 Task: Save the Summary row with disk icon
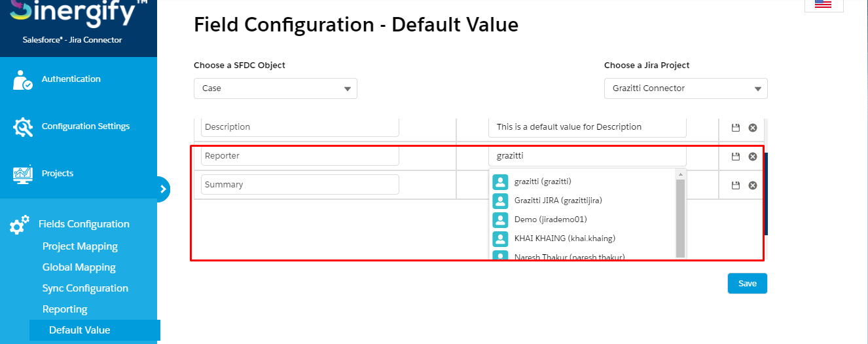[735, 185]
